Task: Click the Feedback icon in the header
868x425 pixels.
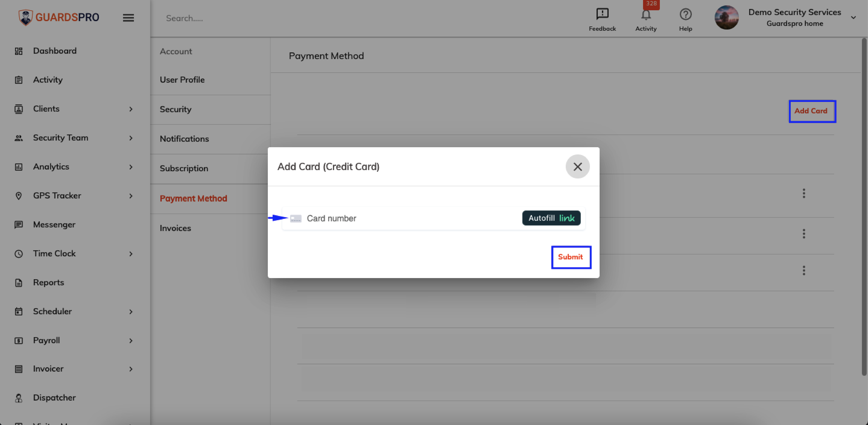Action: click(602, 14)
